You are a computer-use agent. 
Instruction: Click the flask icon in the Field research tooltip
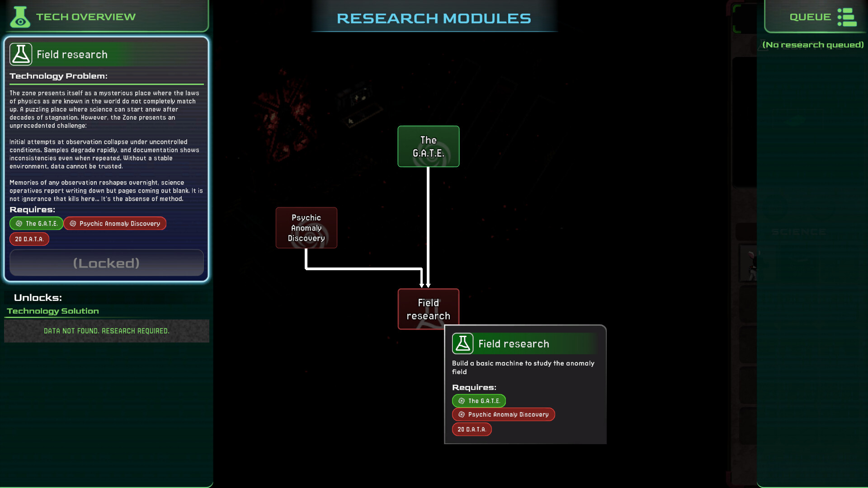pos(462,343)
